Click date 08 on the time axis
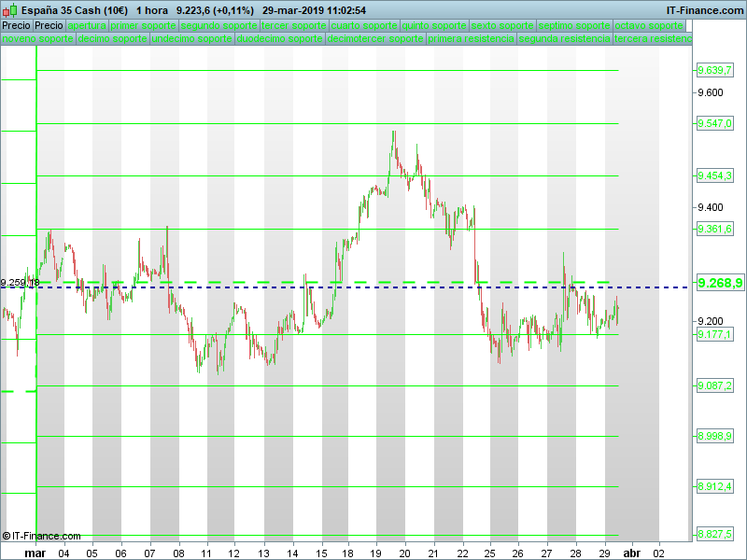Screen dimensions: 747x560 (x=178, y=553)
